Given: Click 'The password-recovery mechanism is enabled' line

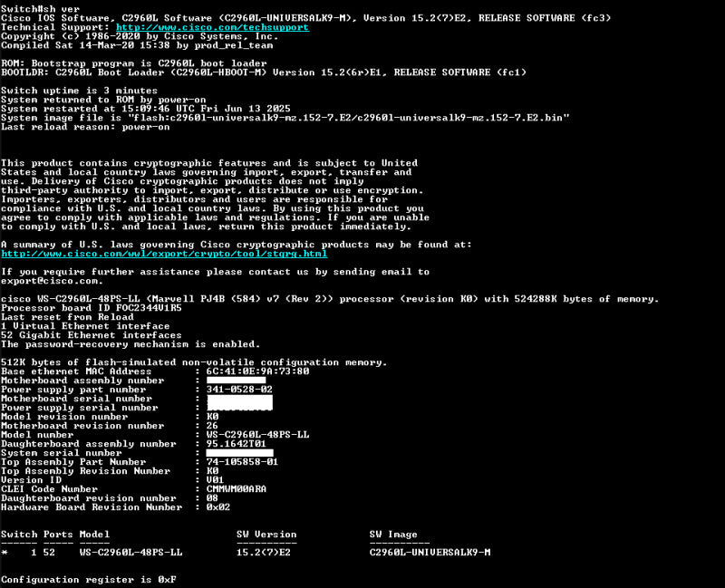Looking at the screenshot, I should click(x=130, y=344).
